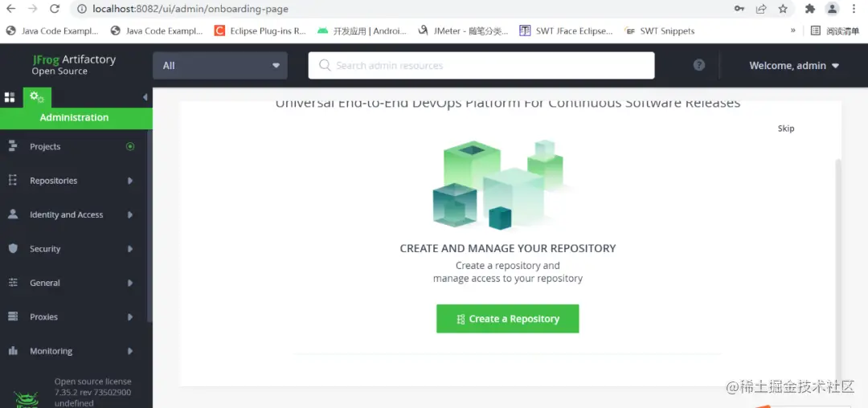The image size is (868, 408).
Task: Expand the Security submenu arrow
Action: 130,249
